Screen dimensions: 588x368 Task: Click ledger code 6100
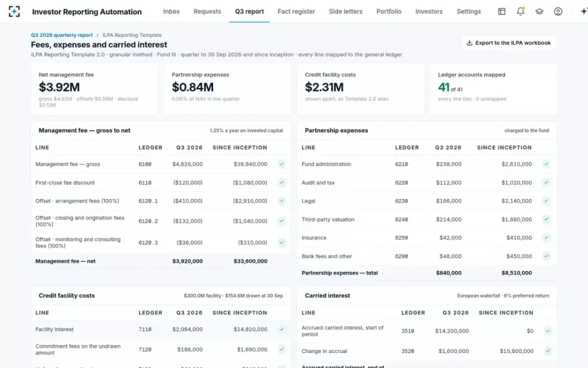click(x=145, y=164)
